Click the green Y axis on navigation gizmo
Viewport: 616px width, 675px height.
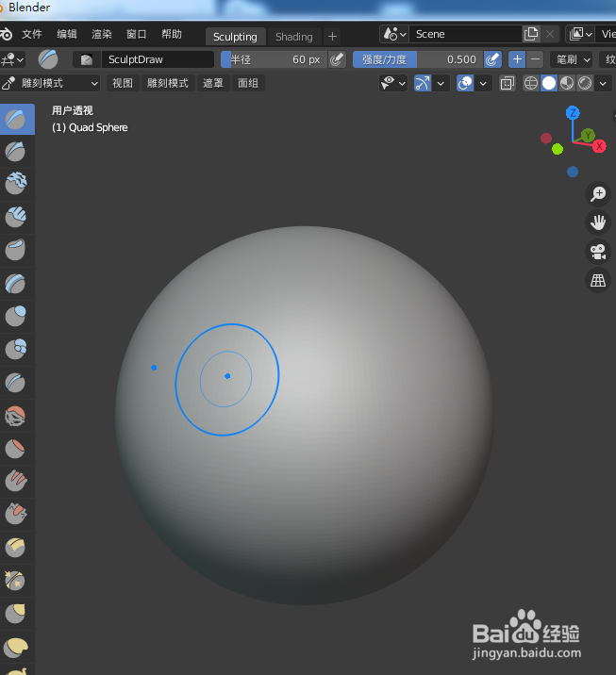click(x=588, y=136)
